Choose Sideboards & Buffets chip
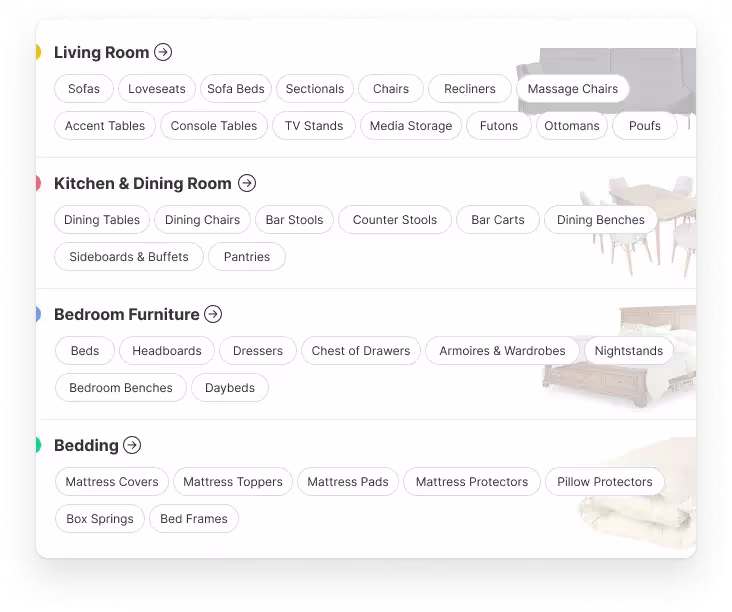This screenshot has height=612, width=732. click(129, 257)
